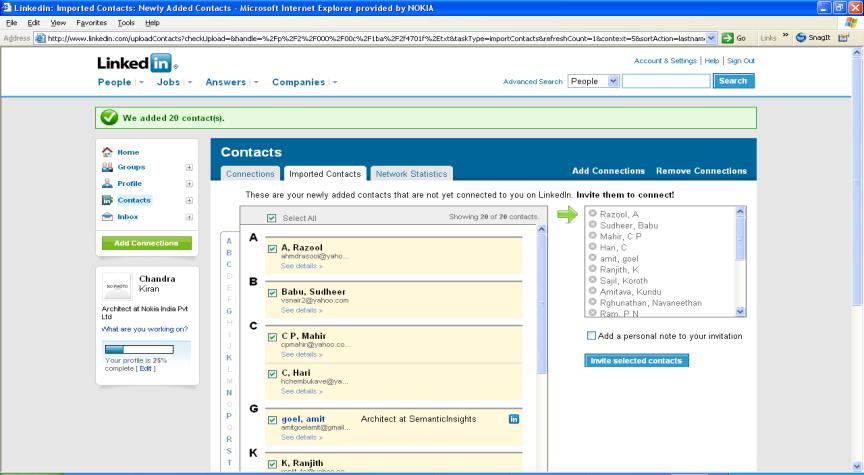The width and height of the screenshot is (864, 475).
Task: Click the SnagIt toolbar icon
Action: click(x=801, y=37)
